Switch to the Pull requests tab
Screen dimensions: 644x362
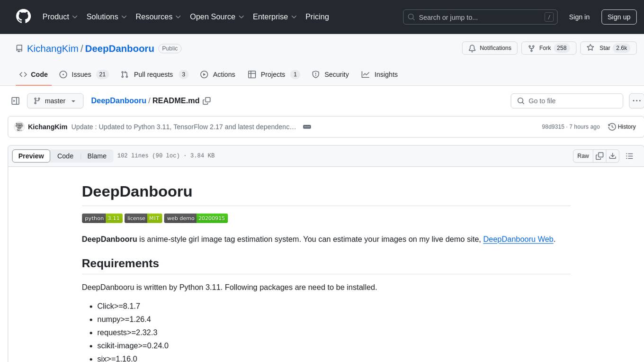154,74
